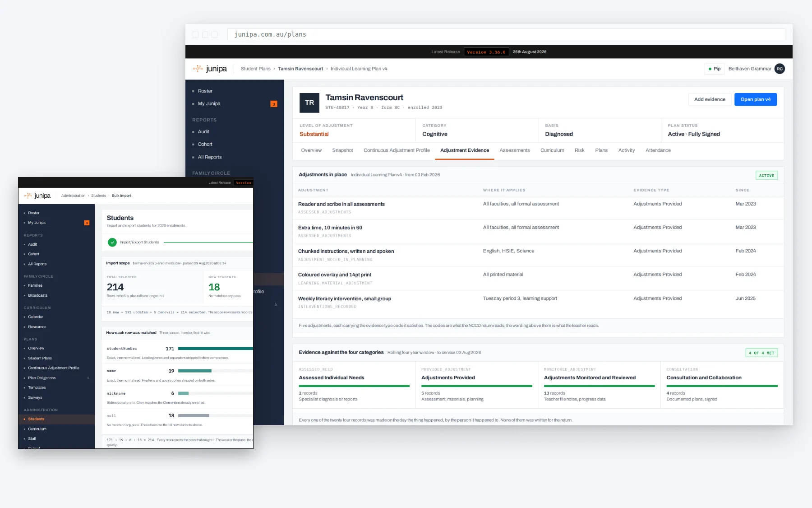Open Staff in the Bulk import sidebar

coord(32,438)
